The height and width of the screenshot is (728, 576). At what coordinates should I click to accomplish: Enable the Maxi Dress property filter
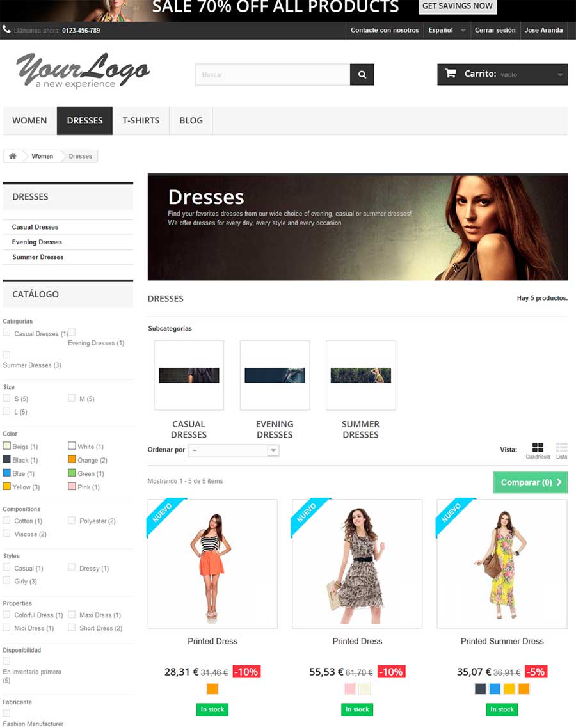pos(72,614)
